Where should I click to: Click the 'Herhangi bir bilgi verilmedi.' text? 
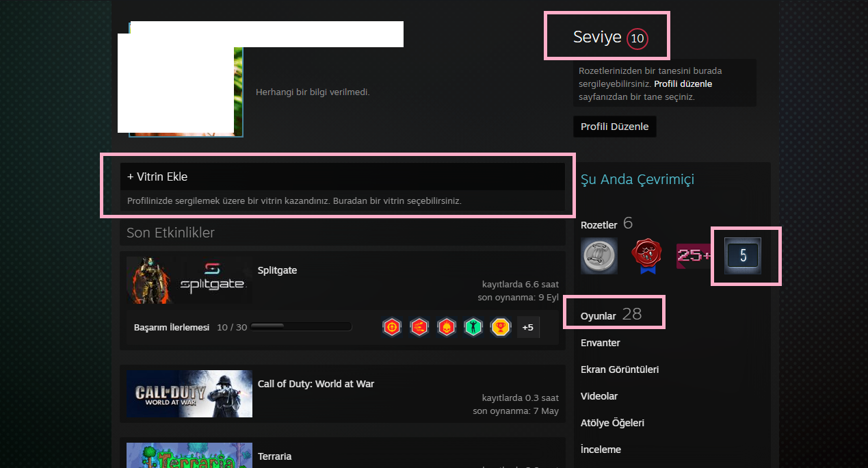point(313,92)
